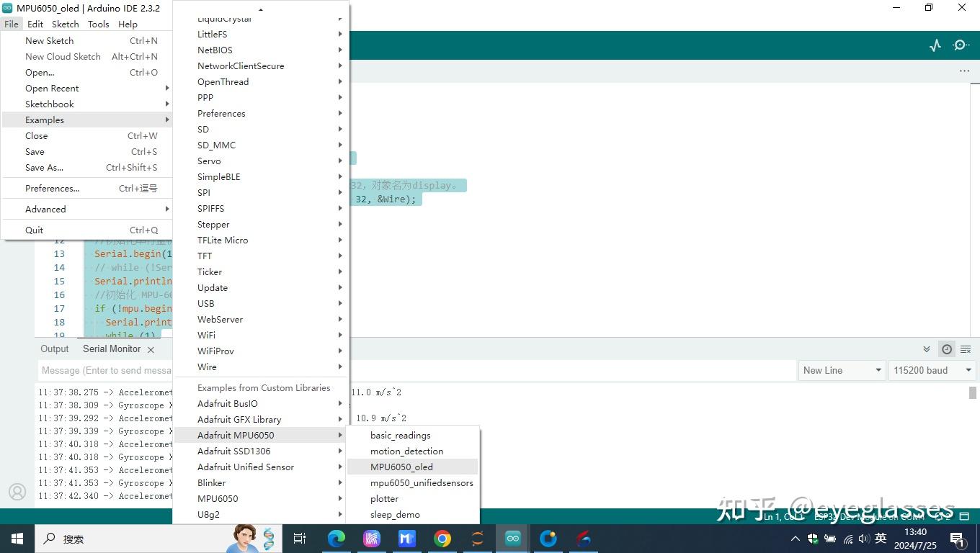
Task: Click the serial message input field
Action: pos(417,370)
